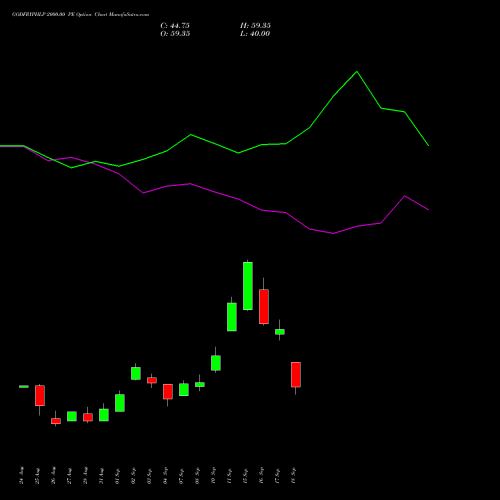Select the 27 Aug date label
This screenshot has height=500, width=500.
click(x=70, y=476)
